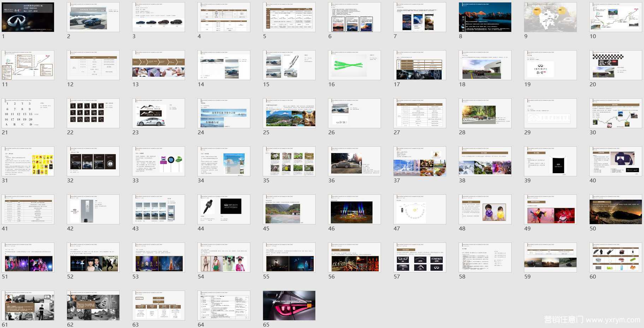Image resolution: width=644 pixels, height=328 pixels.
Task: Select slide 34 building photo thumbnail
Action: (x=224, y=162)
